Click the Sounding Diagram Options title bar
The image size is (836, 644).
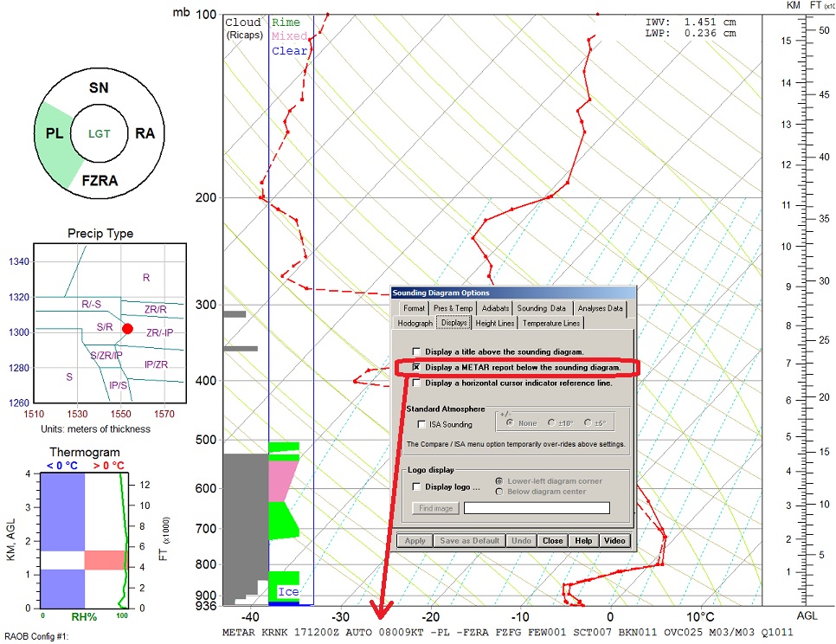tap(513, 293)
